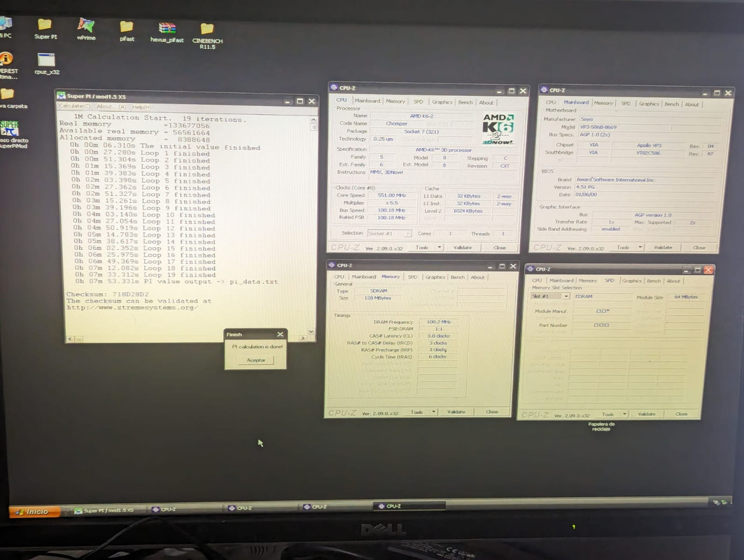Click the xtremesystems.org URL text
Image resolution: width=744 pixels, height=560 pixels.
click(132, 307)
